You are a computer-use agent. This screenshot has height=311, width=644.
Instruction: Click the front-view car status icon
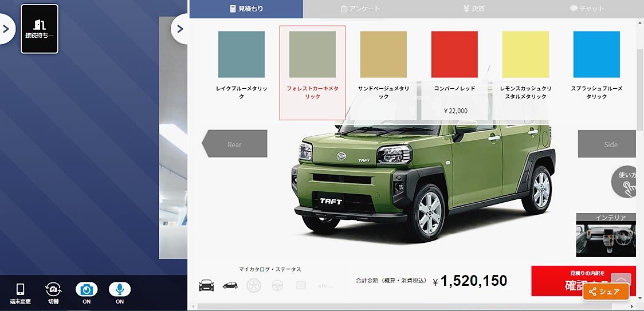(x=207, y=285)
